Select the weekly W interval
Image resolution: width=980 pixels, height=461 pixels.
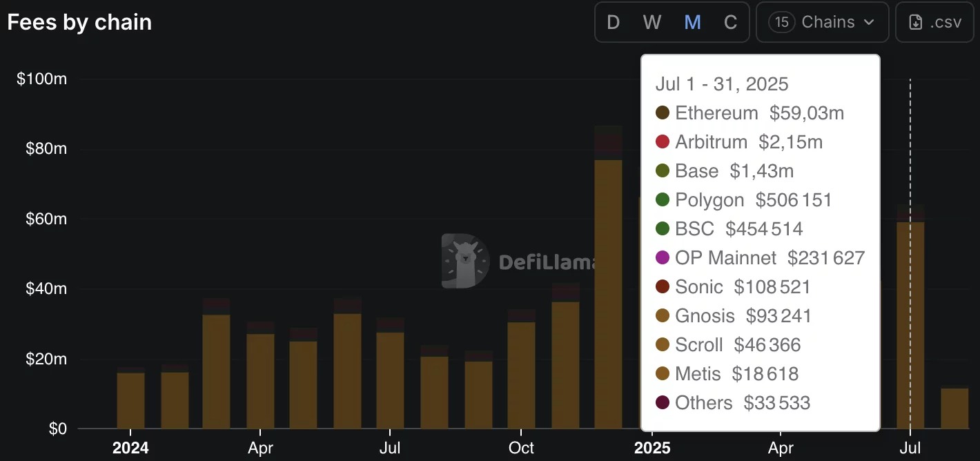click(x=652, y=22)
